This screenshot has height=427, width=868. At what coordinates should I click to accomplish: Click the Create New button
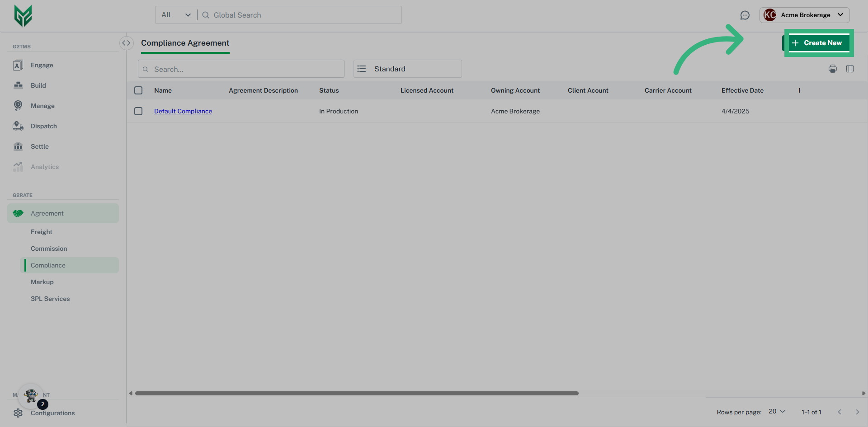coord(818,43)
